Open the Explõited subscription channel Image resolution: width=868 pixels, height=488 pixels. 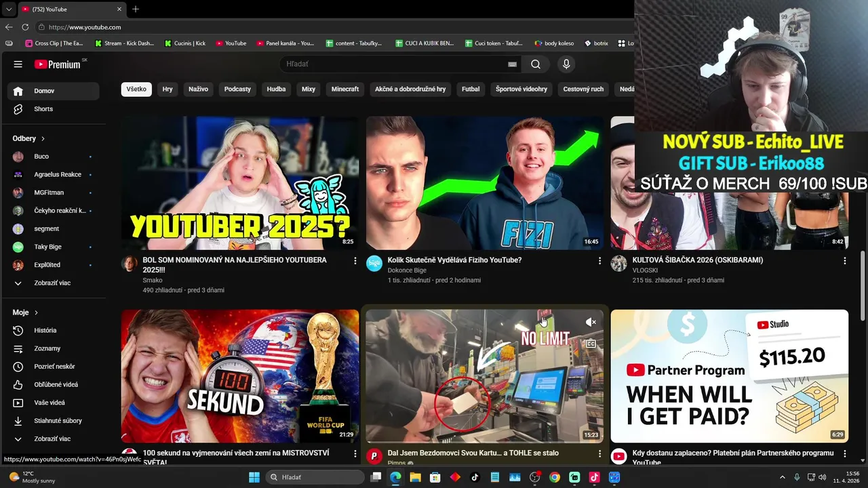coord(54,265)
